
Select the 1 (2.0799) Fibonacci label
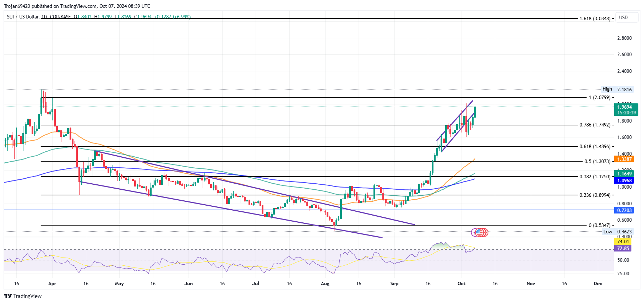(600, 97)
